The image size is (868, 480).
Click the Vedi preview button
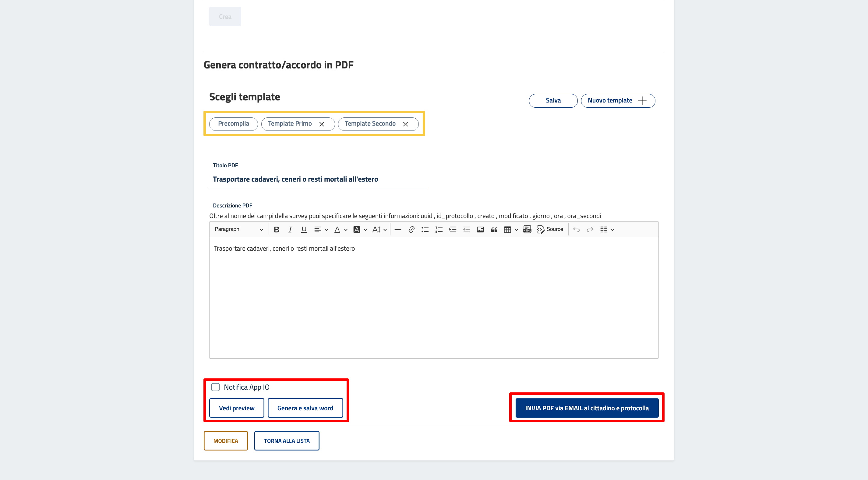pyautogui.click(x=237, y=408)
